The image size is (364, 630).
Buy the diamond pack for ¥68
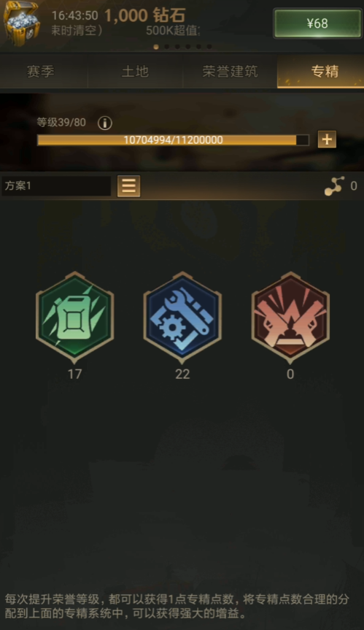coord(317,23)
